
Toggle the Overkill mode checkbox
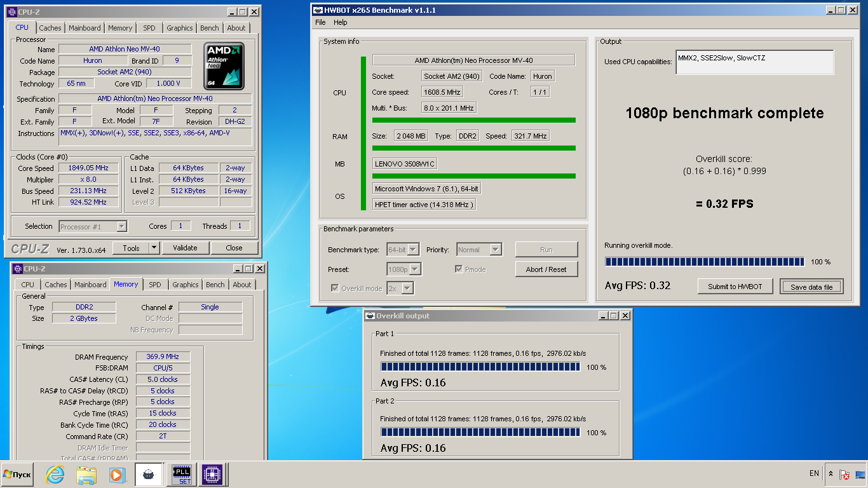click(x=336, y=288)
